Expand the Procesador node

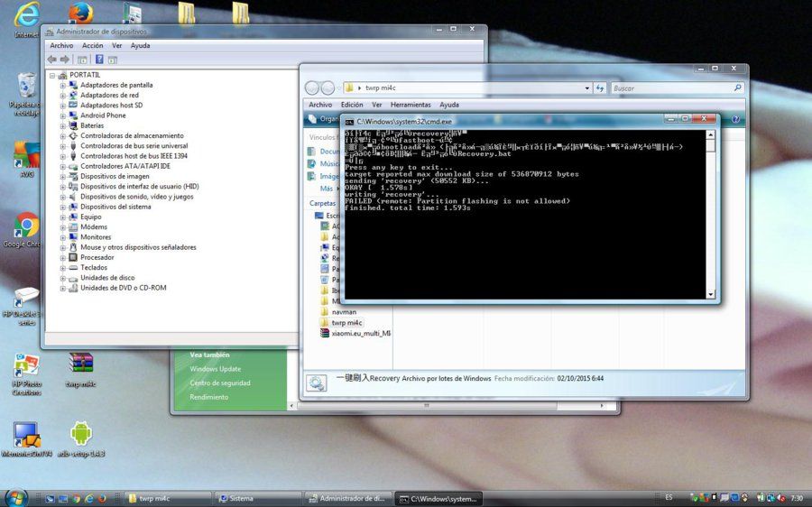click(62, 258)
